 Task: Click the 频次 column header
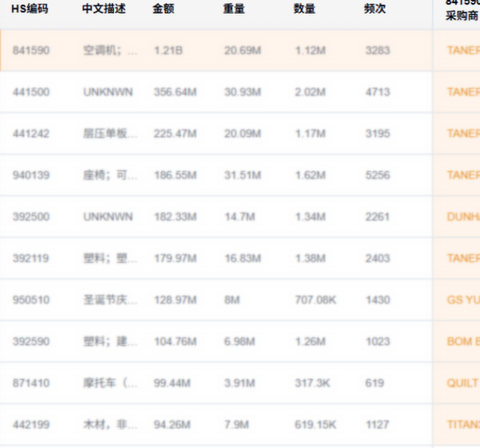375,9
